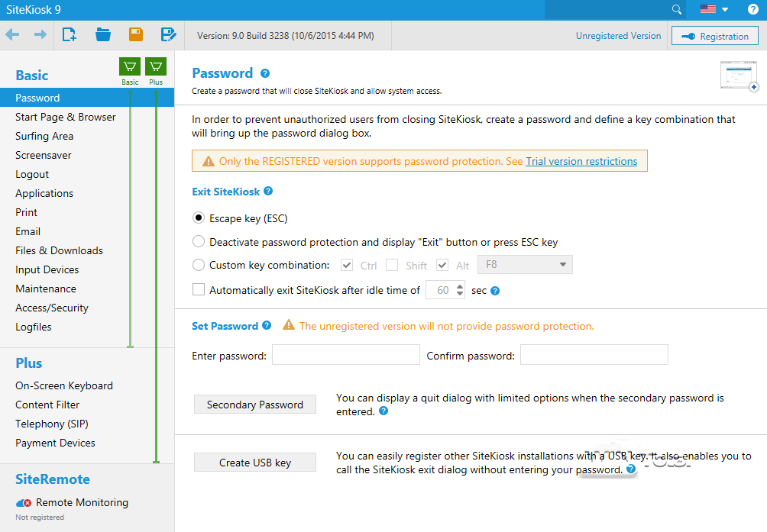The width and height of the screenshot is (767, 532).
Task: Click help icon after idle time sec
Action: (x=495, y=291)
